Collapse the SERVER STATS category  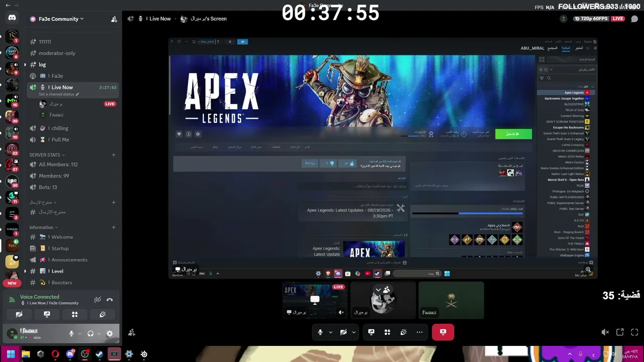[47, 155]
